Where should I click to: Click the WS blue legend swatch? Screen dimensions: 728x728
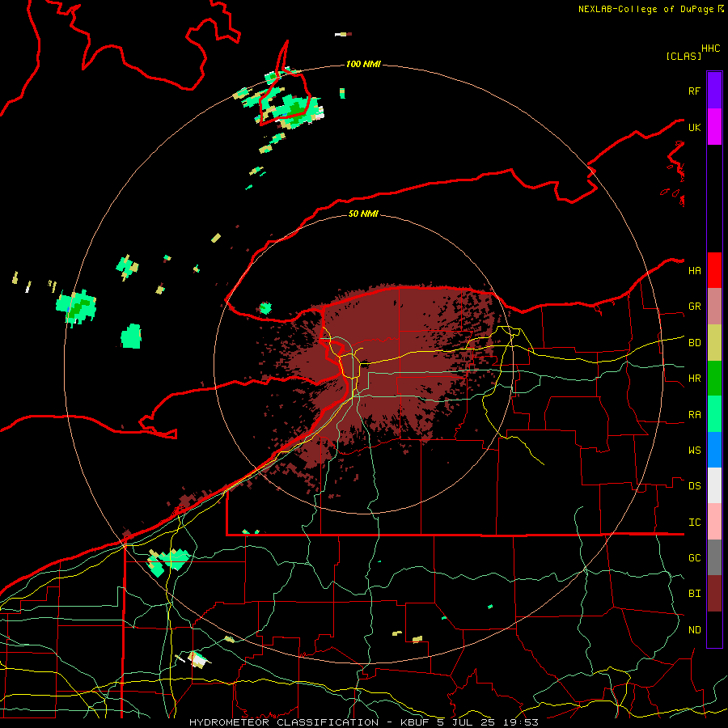pos(714,450)
